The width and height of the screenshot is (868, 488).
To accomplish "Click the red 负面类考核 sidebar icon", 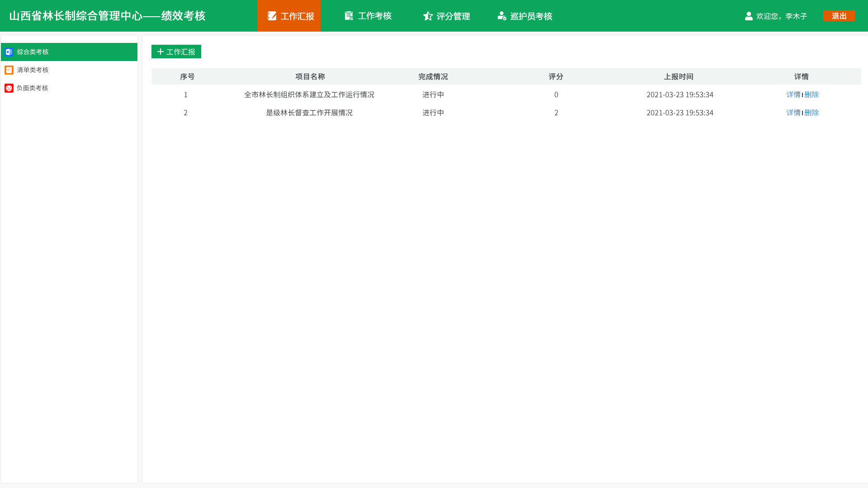I will click(x=9, y=88).
